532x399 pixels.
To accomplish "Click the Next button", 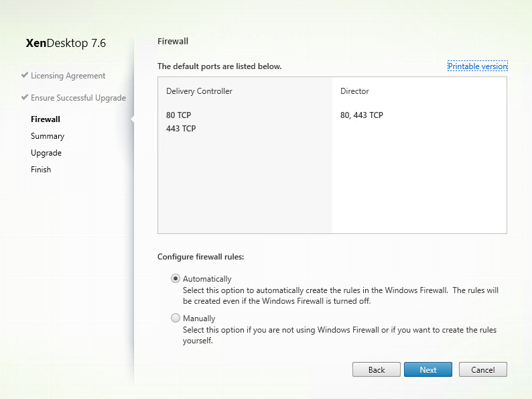I will pos(427,369).
